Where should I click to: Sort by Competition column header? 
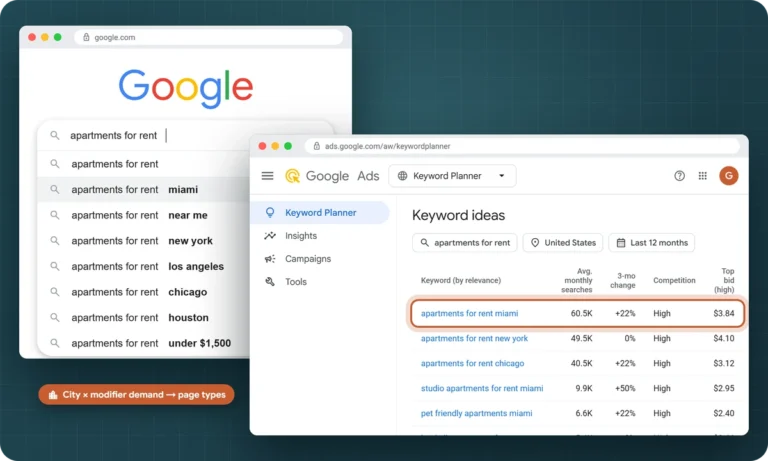[x=674, y=280]
